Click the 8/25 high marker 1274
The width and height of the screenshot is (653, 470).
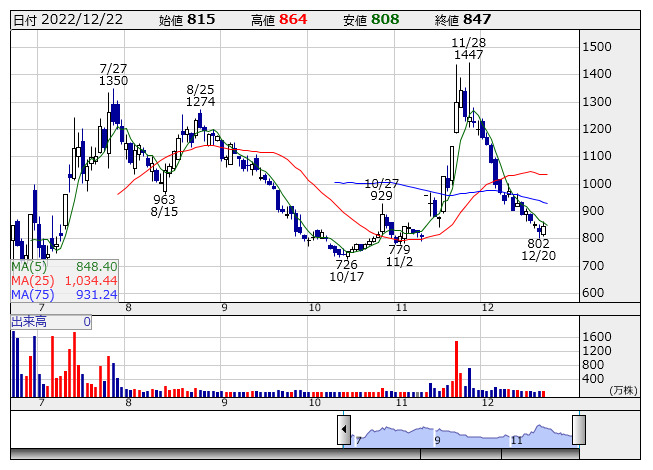[x=201, y=101]
